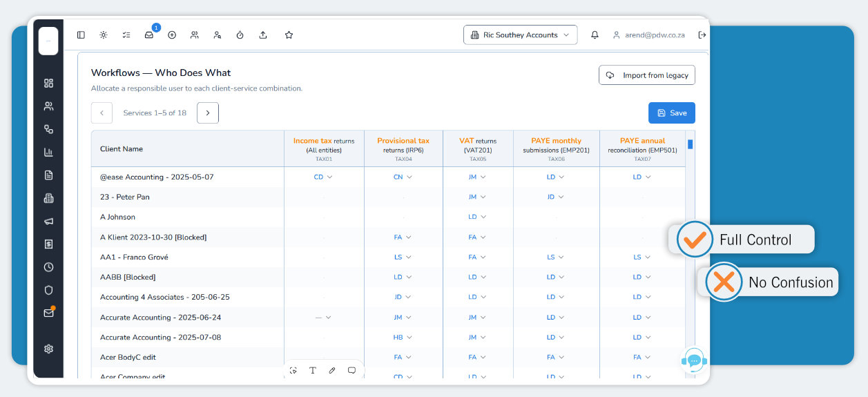The height and width of the screenshot is (397, 868).
Task: Click the PAYE annual column header
Action: click(642, 148)
